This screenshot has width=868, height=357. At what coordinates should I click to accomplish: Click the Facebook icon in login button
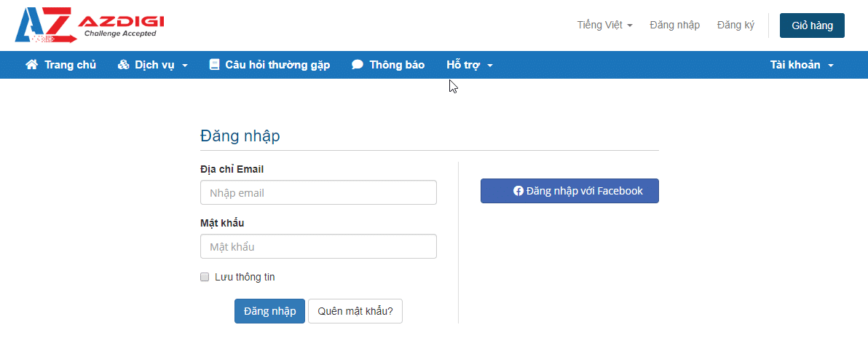[518, 191]
